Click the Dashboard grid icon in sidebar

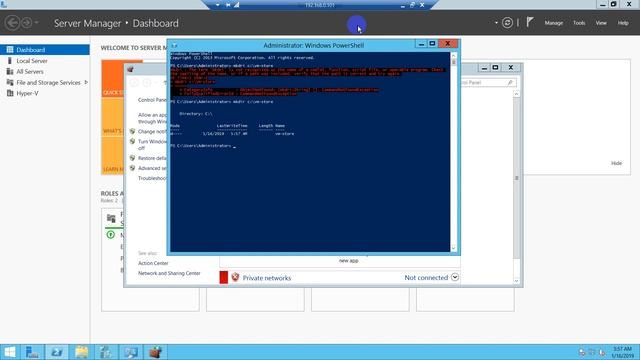point(10,50)
